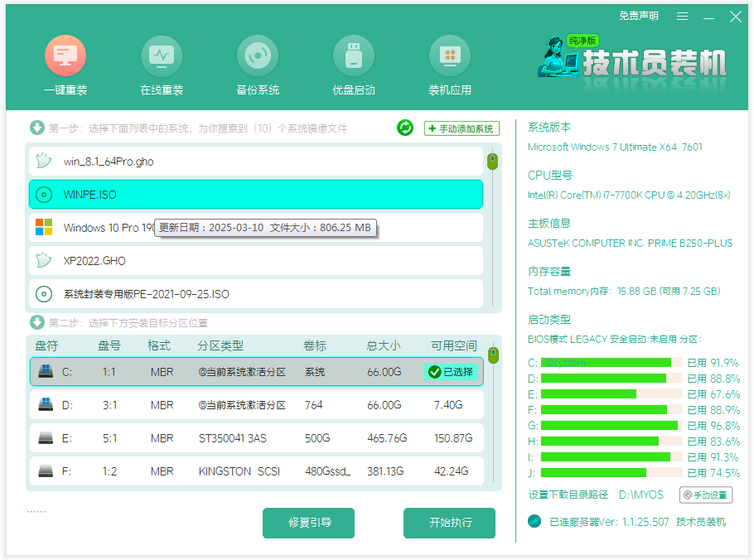Image resolution: width=754 pixels, height=560 pixels.
Task: Select partition D: row
Action: (x=256, y=405)
